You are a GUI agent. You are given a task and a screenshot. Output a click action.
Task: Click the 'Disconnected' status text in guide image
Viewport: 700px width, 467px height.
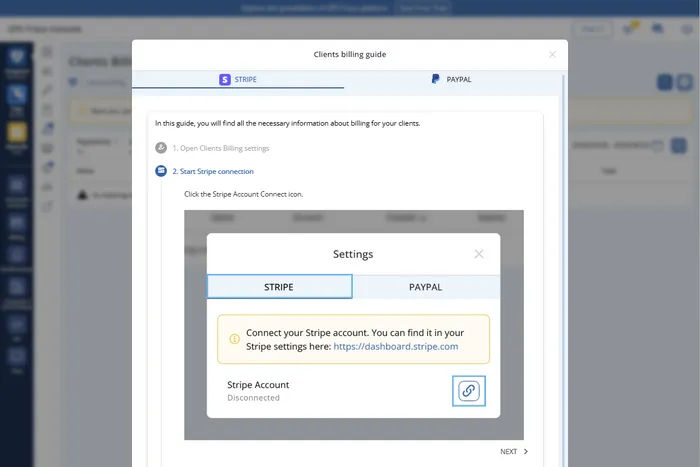coord(253,398)
